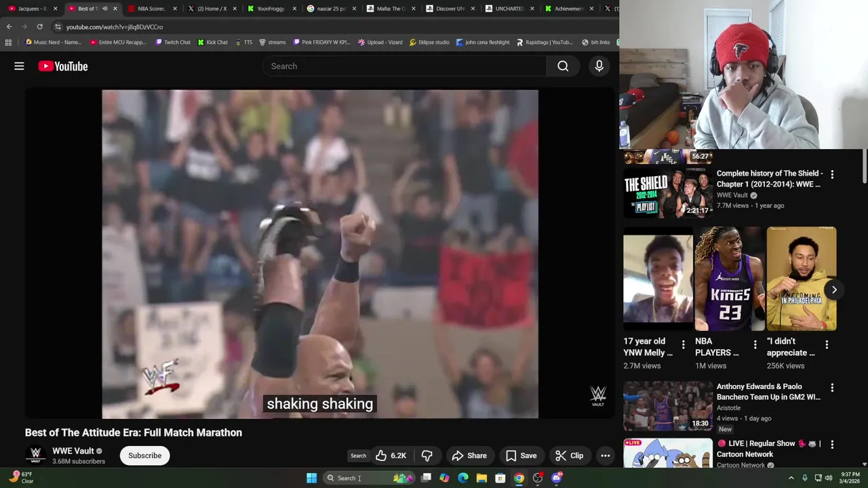
Task: Click the address bar URL
Action: 115,27
